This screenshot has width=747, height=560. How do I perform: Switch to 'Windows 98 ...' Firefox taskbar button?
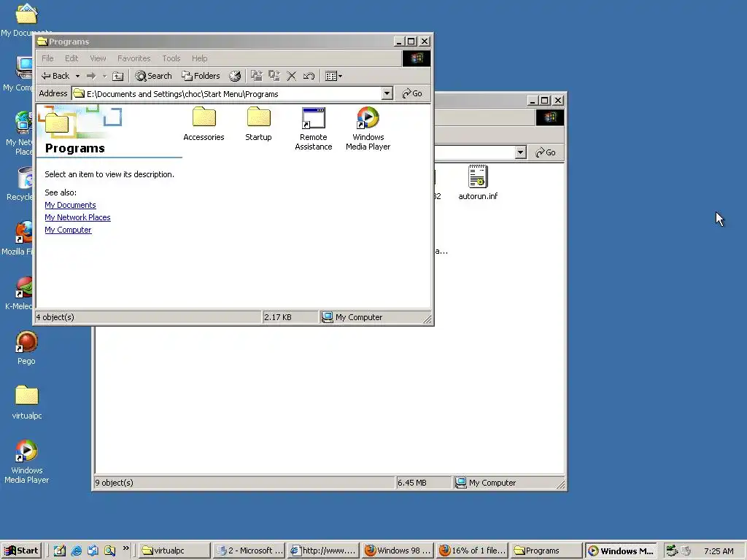(x=398, y=551)
